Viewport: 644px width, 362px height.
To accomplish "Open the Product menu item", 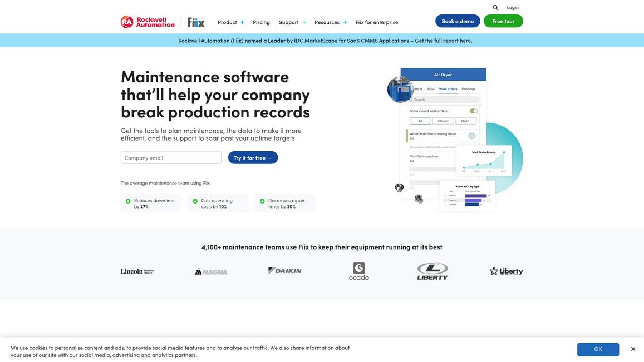I will 227,22.
